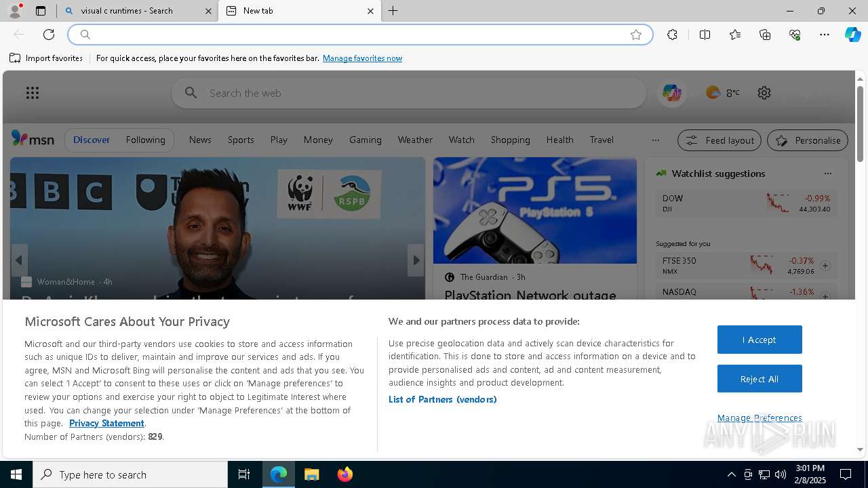Viewport: 868px width, 488px height.
Task: Show next carousel story arrow
Action: click(416, 260)
